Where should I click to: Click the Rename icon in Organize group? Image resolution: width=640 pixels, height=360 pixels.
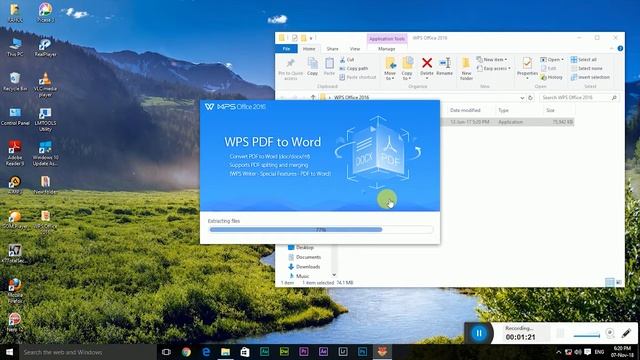[x=444, y=67]
